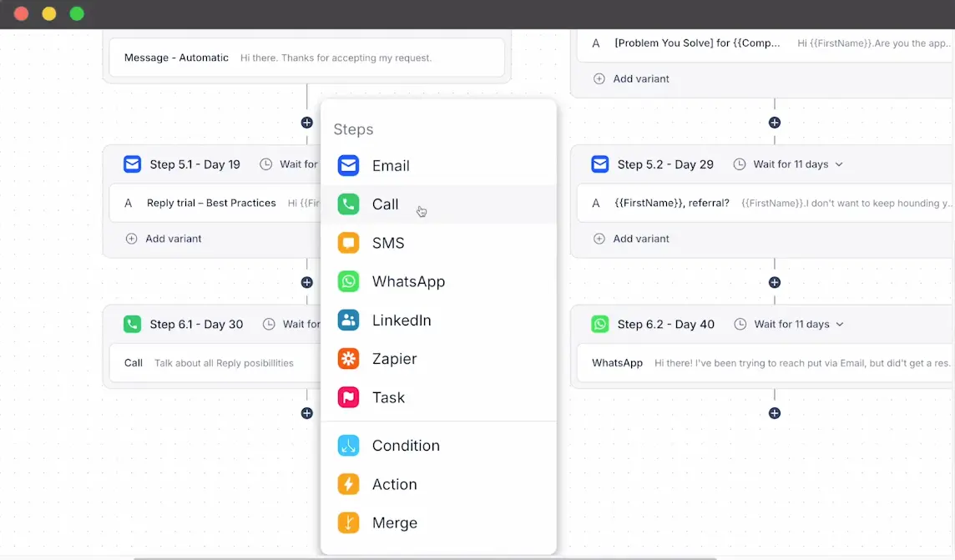Click the Condition branch icon
The width and height of the screenshot is (955, 560).
[x=348, y=446]
